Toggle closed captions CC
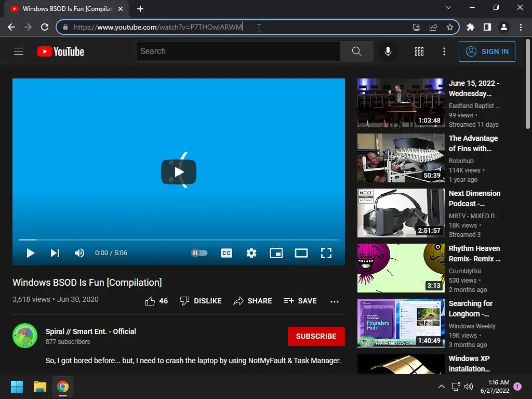This screenshot has width=532, height=399. (227, 253)
